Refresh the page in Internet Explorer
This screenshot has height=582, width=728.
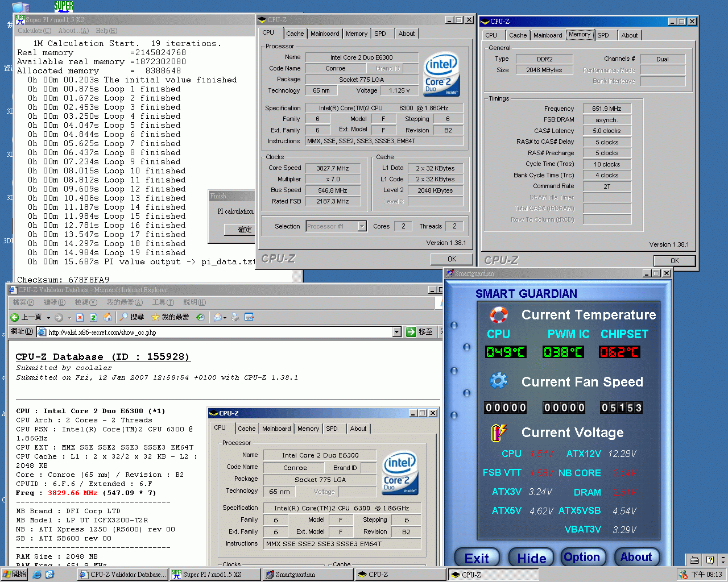pos(93,317)
